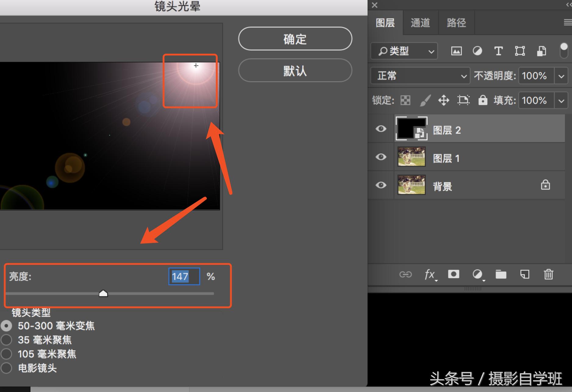Screen dimensions: 572x392
Task: Click the link layers chain icon
Action: pos(406,274)
